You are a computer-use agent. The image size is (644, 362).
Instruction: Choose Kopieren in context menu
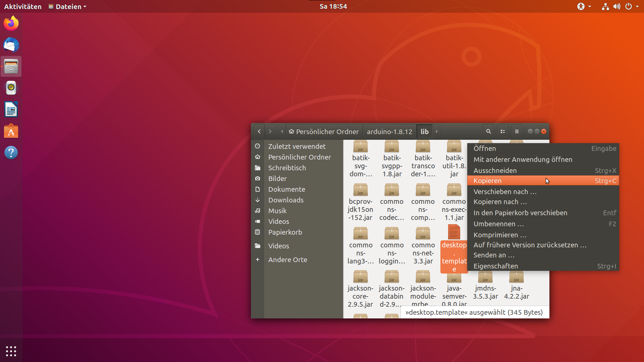coord(543,181)
